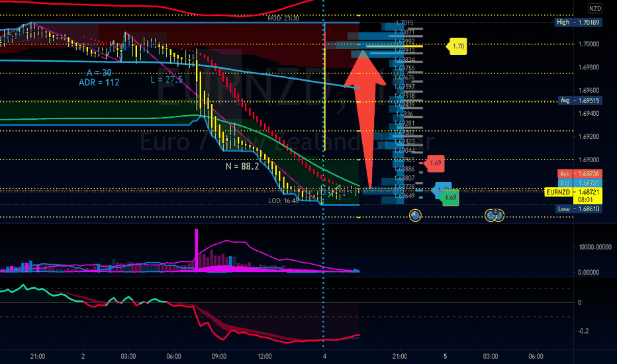This screenshot has width=617, height=364.
Task: Select the green 1.69 price tag
Action: [x=450, y=197]
